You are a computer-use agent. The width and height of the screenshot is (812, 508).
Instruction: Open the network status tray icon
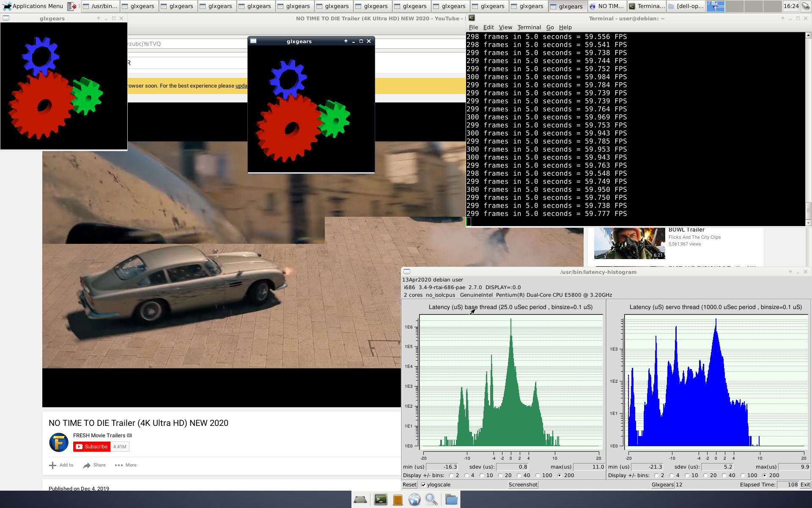pos(806,6)
